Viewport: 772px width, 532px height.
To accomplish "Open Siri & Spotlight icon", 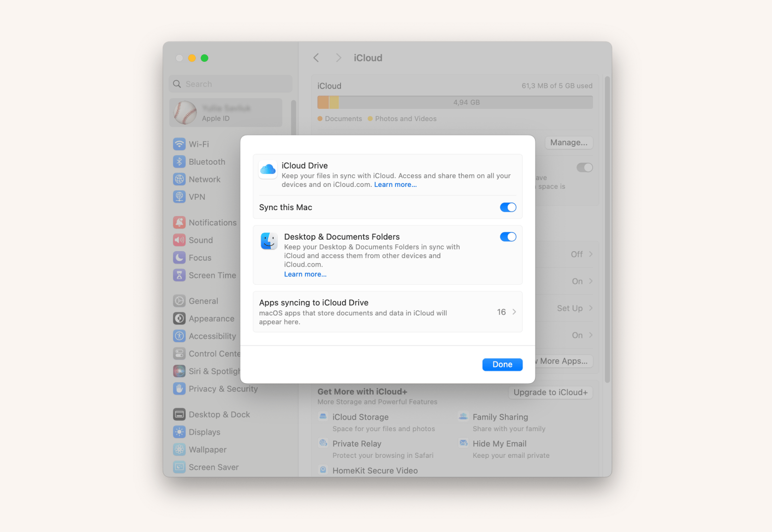I will point(179,371).
